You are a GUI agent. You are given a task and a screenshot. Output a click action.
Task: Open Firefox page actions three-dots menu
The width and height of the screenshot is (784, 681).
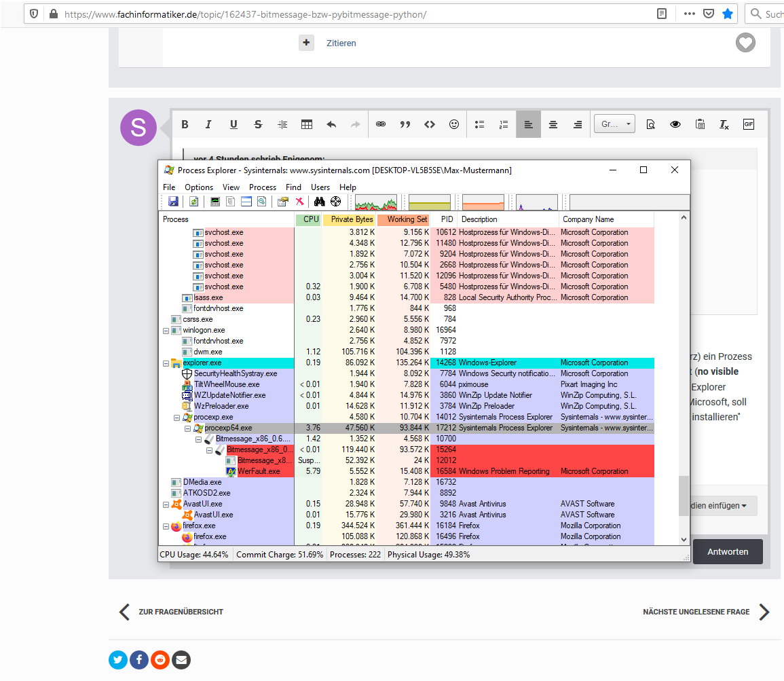pyautogui.click(x=690, y=14)
